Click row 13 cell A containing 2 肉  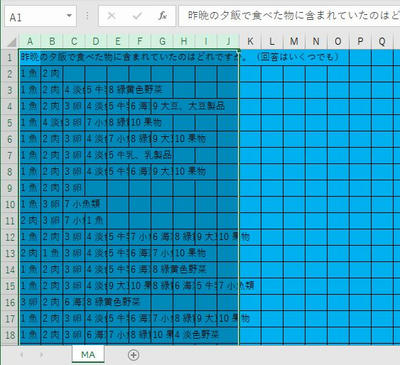click(x=30, y=253)
